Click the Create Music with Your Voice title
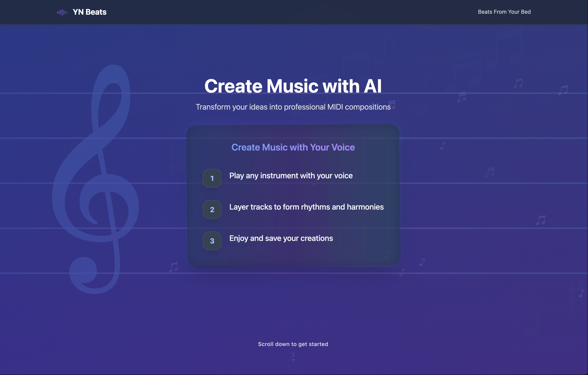588x375 pixels. click(293, 147)
